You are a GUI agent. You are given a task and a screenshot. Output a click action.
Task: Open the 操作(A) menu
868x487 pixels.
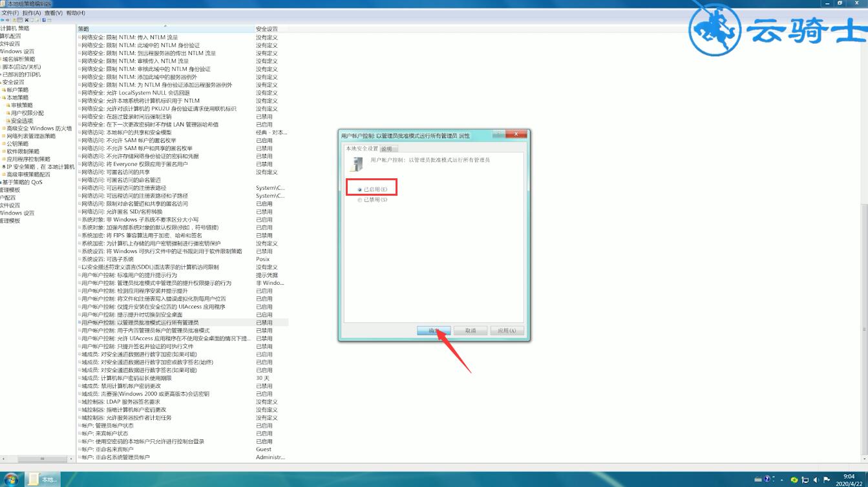pyautogui.click(x=31, y=13)
